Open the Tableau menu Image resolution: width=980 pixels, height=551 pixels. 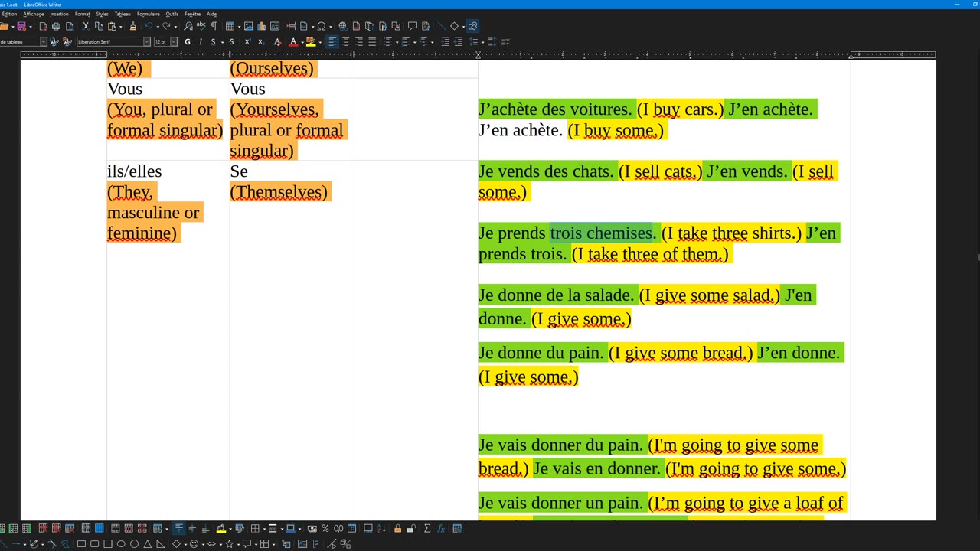coord(122,14)
